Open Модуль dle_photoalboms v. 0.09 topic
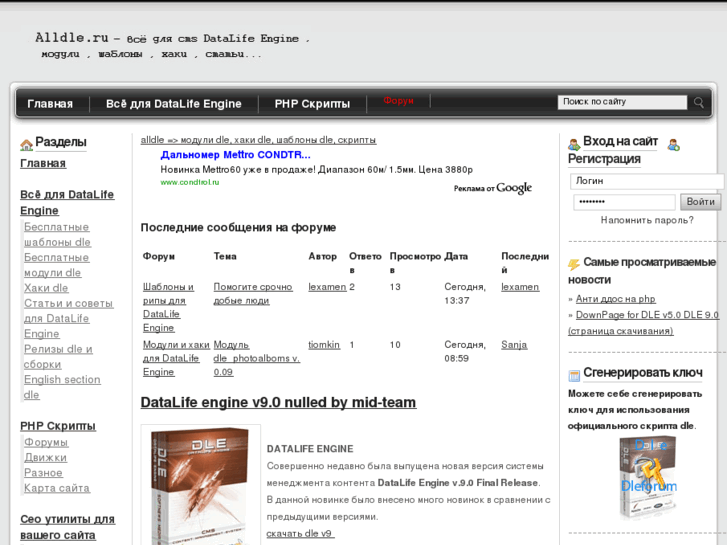727x545 pixels. pos(257,359)
